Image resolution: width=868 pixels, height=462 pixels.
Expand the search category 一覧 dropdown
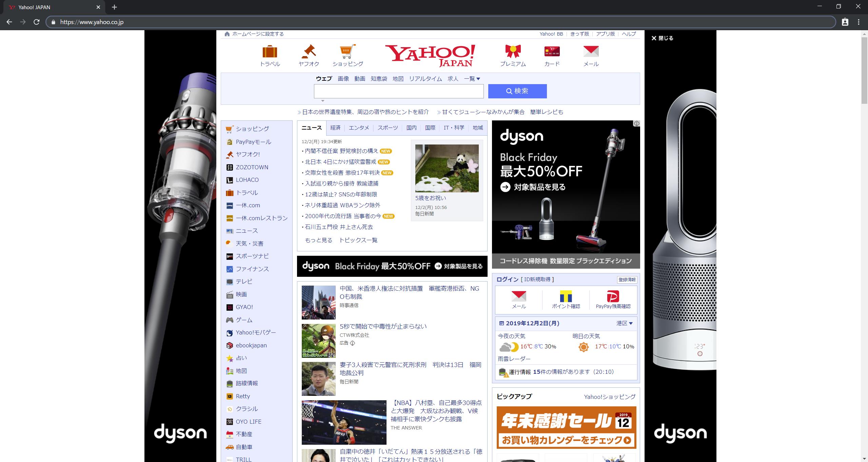pyautogui.click(x=472, y=79)
